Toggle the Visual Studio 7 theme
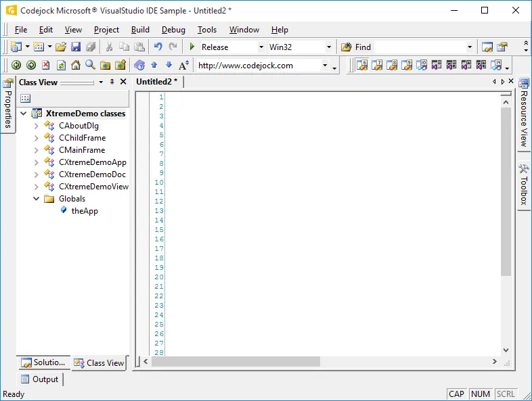Image resolution: width=532 pixels, height=401 pixels. tap(377, 65)
